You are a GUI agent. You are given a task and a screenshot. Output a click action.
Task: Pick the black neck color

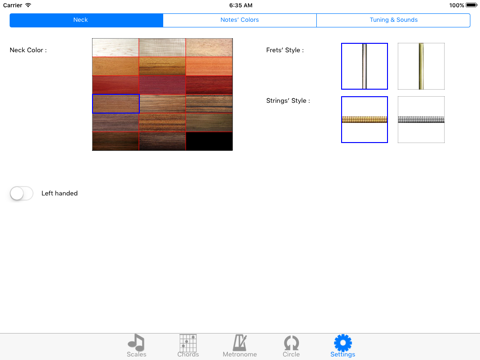[209, 141]
